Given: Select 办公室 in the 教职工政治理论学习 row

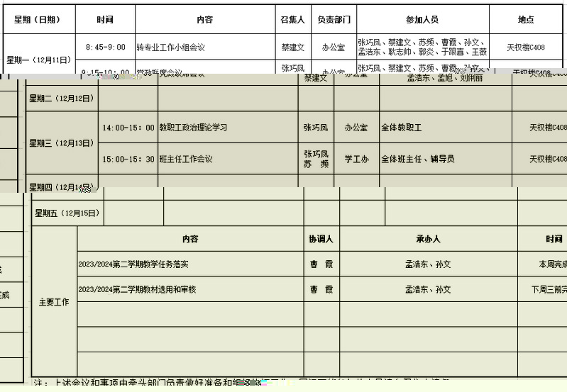Looking at the screenshot, I should 356,128.
